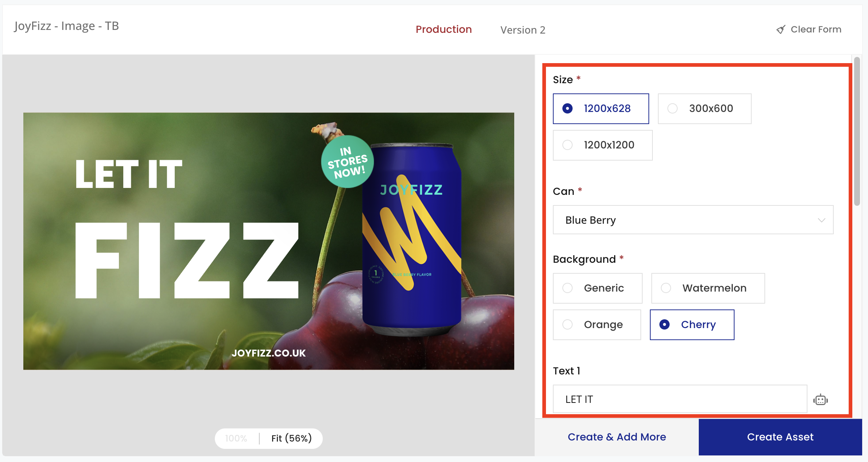The width and height of the screenshot is (868, 462).
Task: Click the Can dropdown chevron arrow
Action: (x=821, y=220)
